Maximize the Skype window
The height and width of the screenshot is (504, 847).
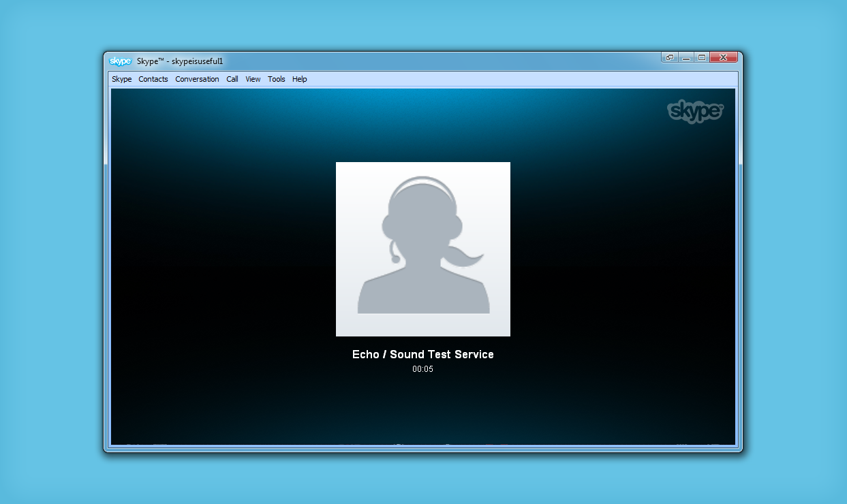[x=702, y=58]
